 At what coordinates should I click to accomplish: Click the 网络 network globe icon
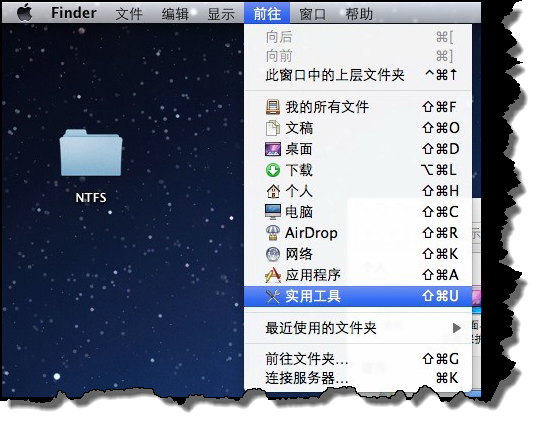pos(273,254)
